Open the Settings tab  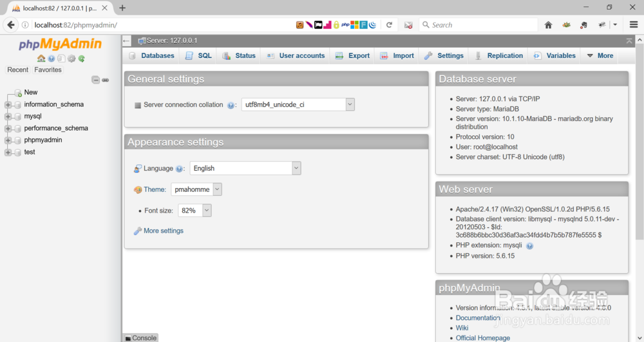click(444, 56)
